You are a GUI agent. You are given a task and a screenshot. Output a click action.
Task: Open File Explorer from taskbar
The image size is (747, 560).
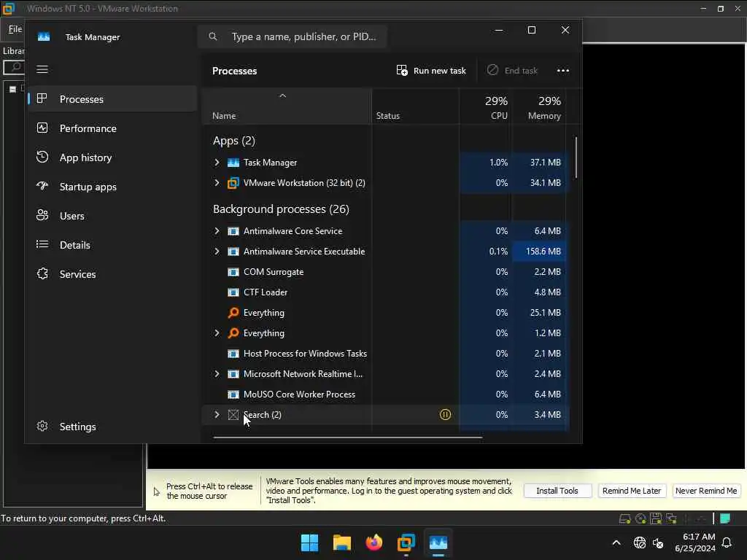pyautogui.click(x=341, y=542)
